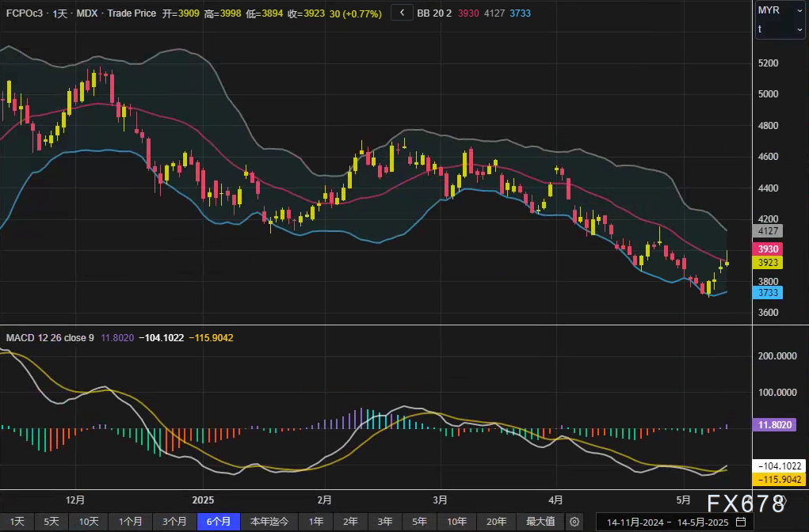809x532 pixels.
Task: Click the calendar icon beside date range
Action: point(741,522)
